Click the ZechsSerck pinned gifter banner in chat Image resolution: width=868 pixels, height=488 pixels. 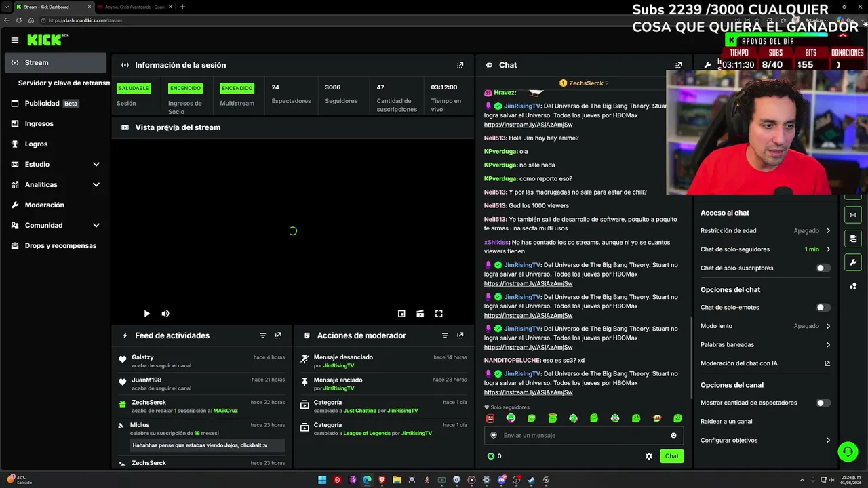click(x=584, y=83)
